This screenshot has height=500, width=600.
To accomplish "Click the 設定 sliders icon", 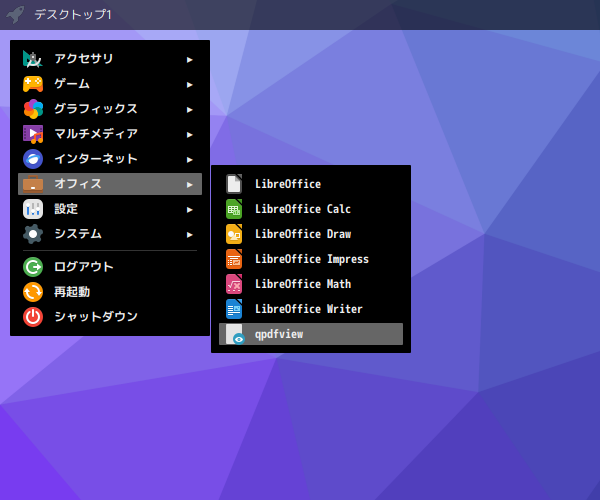I will [33, 209].
